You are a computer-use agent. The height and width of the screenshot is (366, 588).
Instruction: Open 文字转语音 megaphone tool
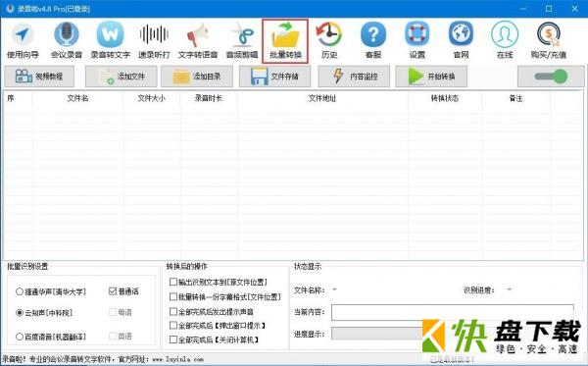tap(198, 40)
